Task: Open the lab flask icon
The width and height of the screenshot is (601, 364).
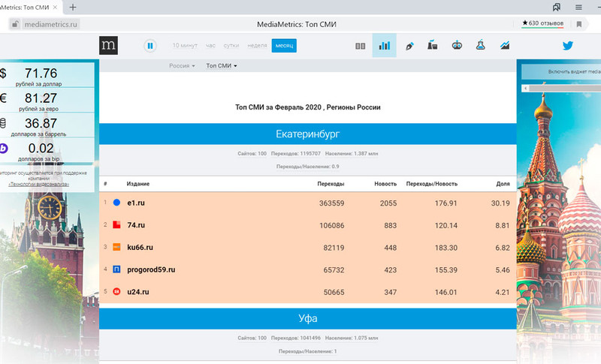Action: coord(479,46)
